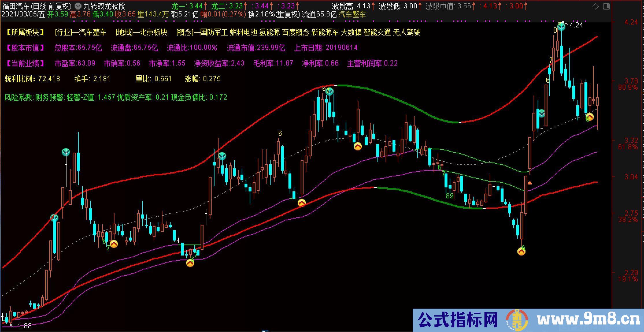Click the first buy marker beside green 7
644x332 pixels.
(114, 244)
